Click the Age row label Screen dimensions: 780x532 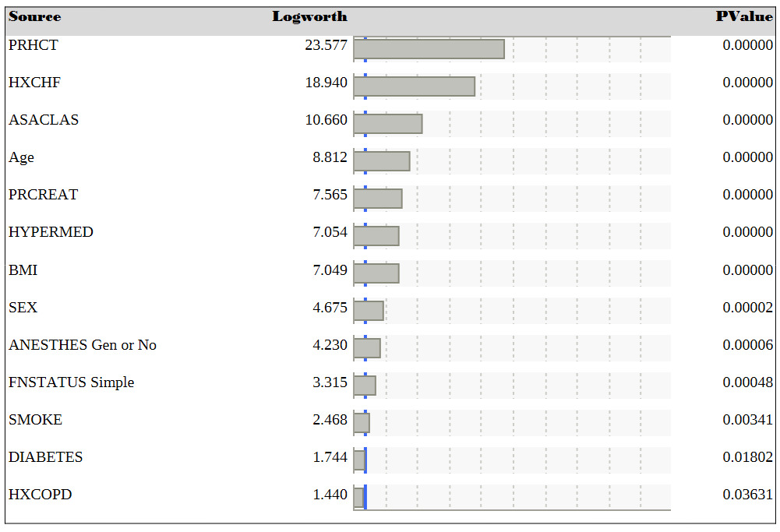tap(22, 157)
